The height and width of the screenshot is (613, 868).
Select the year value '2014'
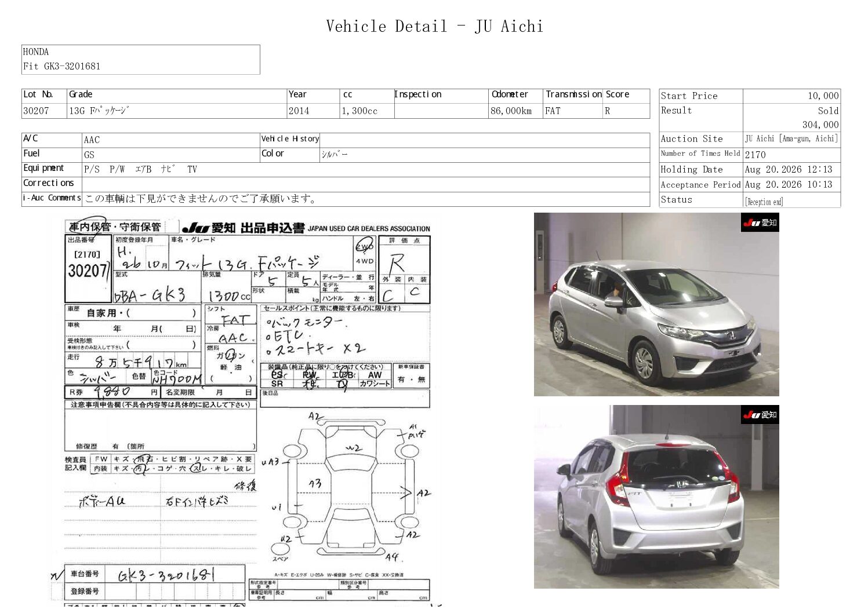pyautogui.click(x=299, y=111)
